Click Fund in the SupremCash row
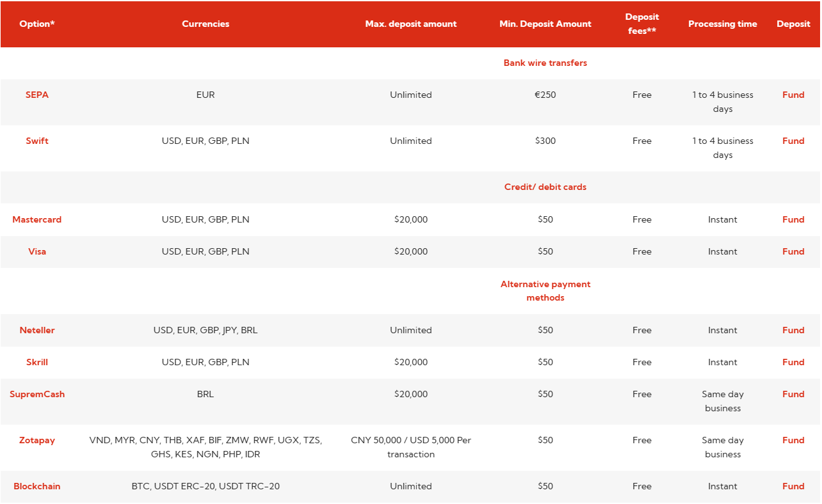The height and width of the screenshot is (504, 822). (793, 394)
